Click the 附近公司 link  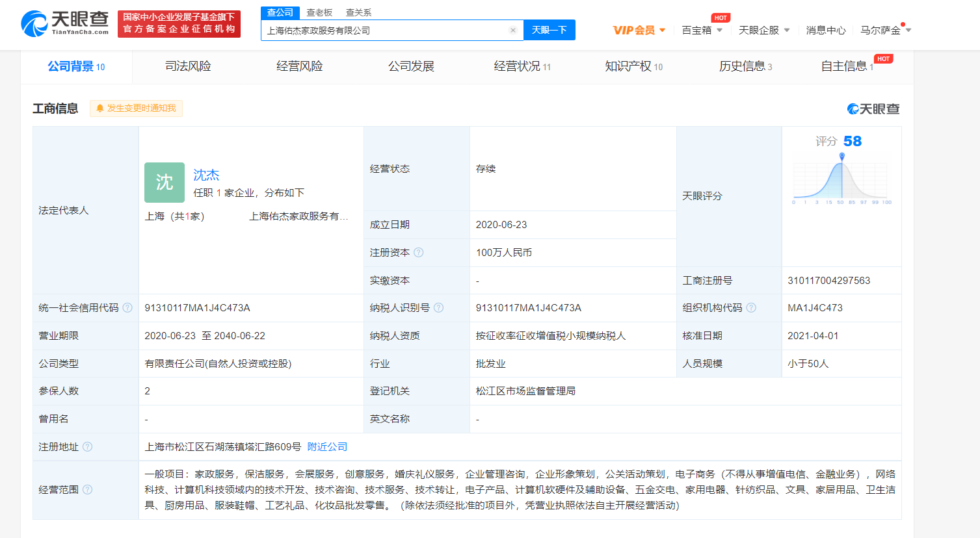327,447
